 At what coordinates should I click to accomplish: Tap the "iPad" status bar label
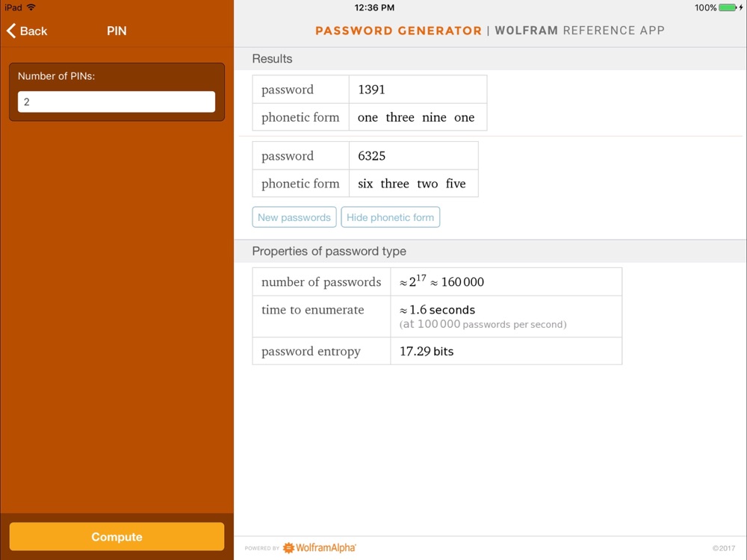click(x=13, y=7)
